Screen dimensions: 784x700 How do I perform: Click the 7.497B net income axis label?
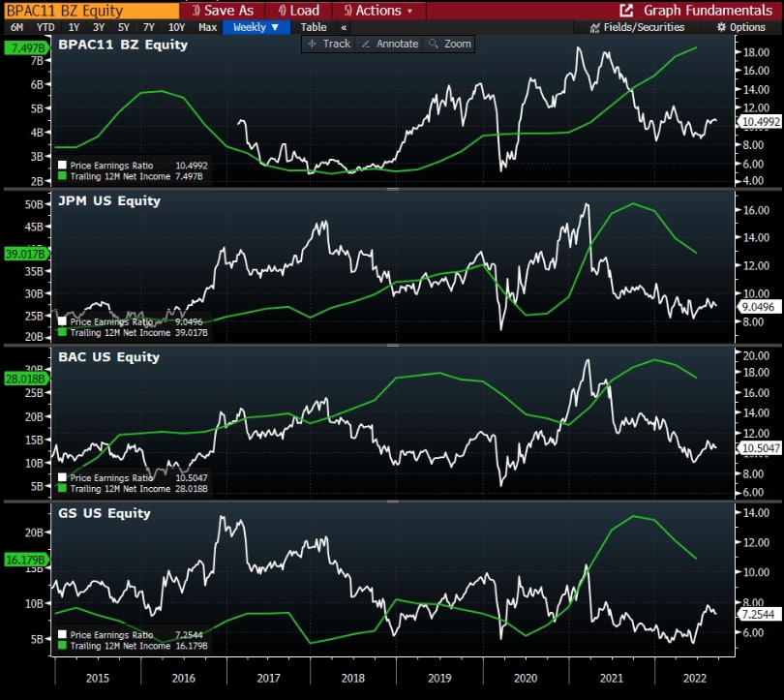(x=27, y=48)
